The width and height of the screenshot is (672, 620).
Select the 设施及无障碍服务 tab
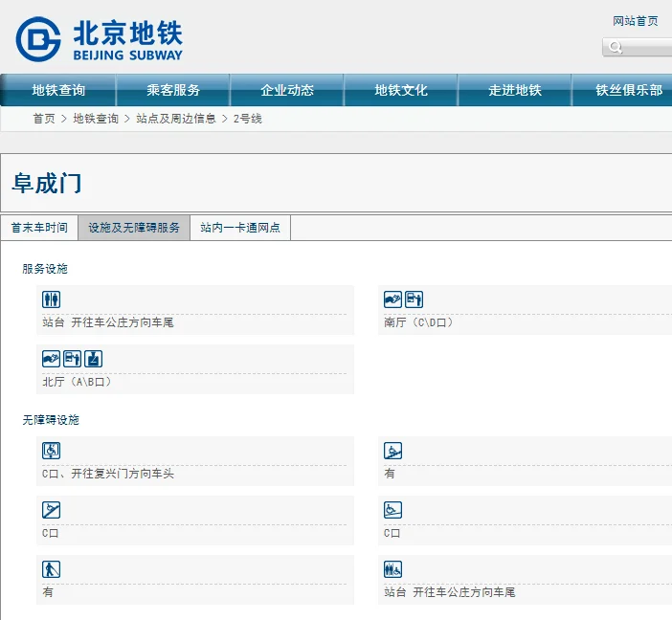pyautogui.click(x=134, y=228)
